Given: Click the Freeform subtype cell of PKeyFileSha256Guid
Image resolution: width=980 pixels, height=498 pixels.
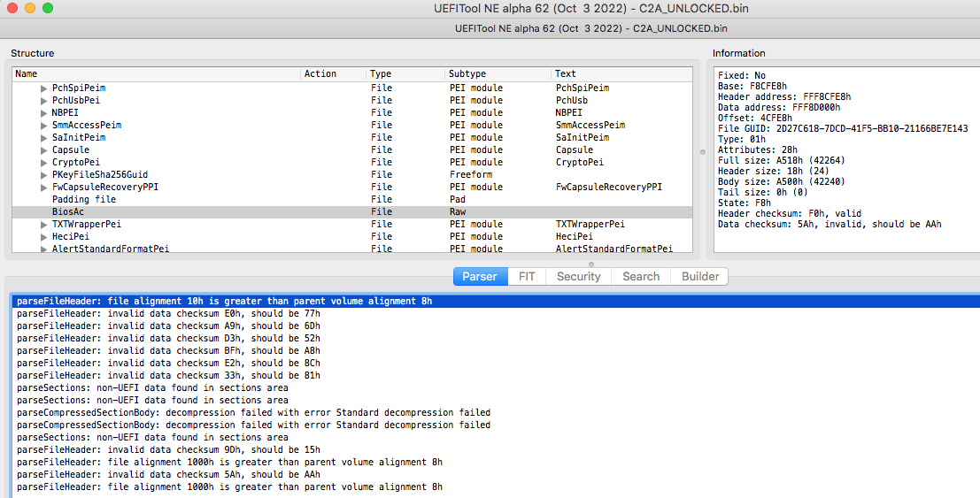Looking at the screenshot, I should 471,174.
